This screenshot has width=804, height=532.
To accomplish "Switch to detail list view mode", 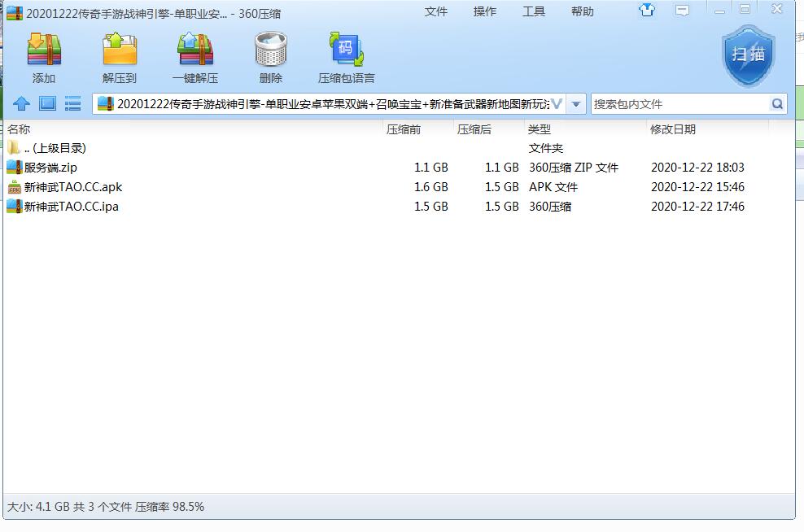I will tap(73, 103).
